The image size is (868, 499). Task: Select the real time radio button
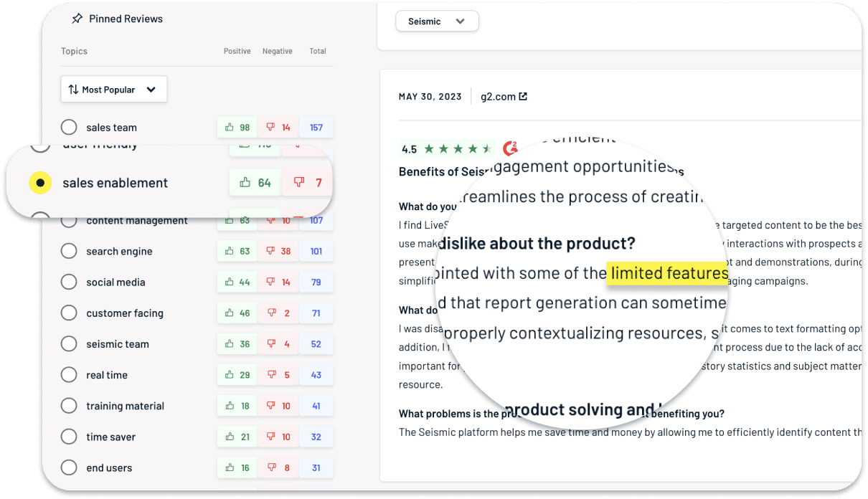69,375
